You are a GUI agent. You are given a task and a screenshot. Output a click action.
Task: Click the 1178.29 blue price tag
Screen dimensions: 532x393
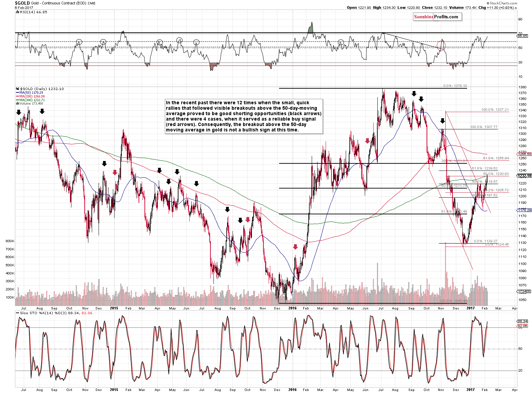tap(524, 210)
